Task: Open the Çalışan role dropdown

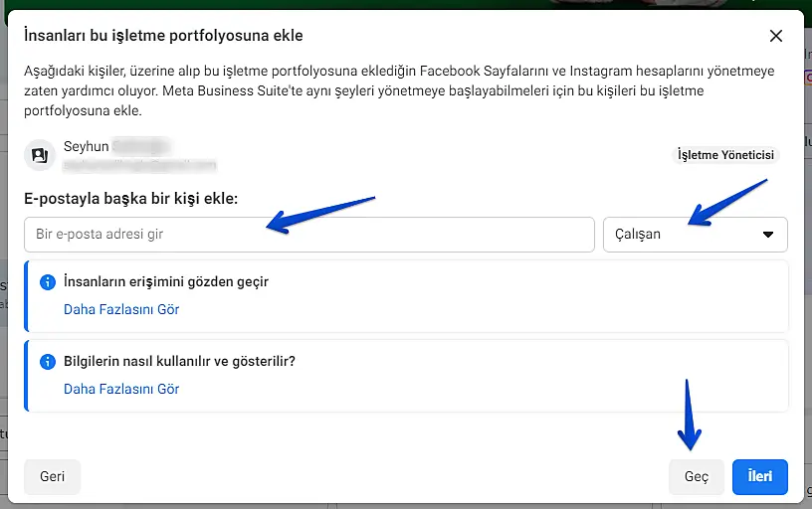Action: coord(695,235)
